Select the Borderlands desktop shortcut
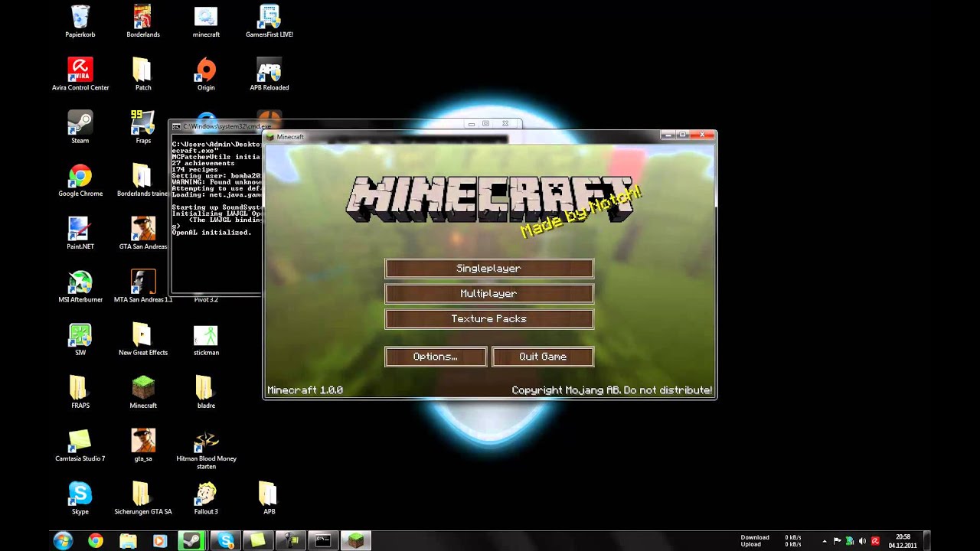The width and height of the screenshot is (980, 551). 143,21
